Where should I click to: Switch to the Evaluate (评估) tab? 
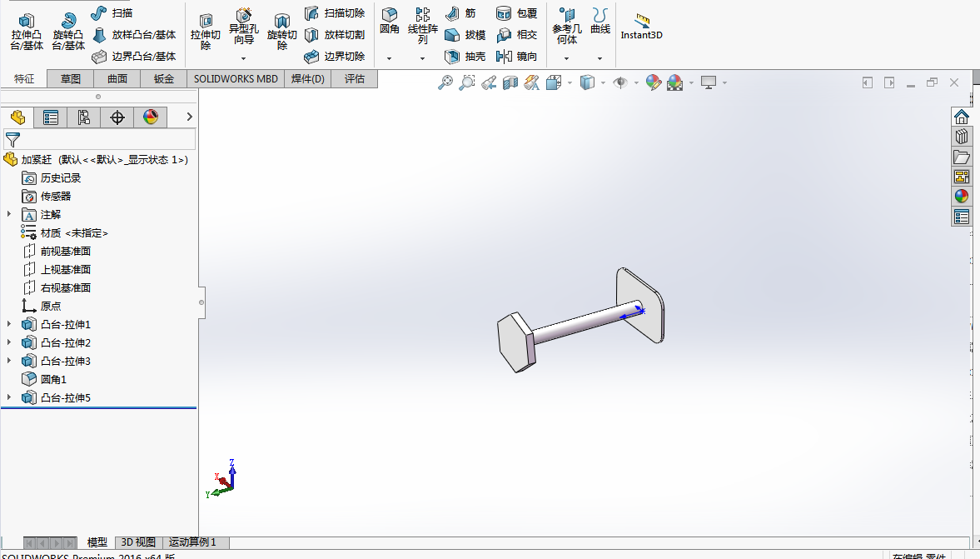pyautogui.click(x=355, y=79)
